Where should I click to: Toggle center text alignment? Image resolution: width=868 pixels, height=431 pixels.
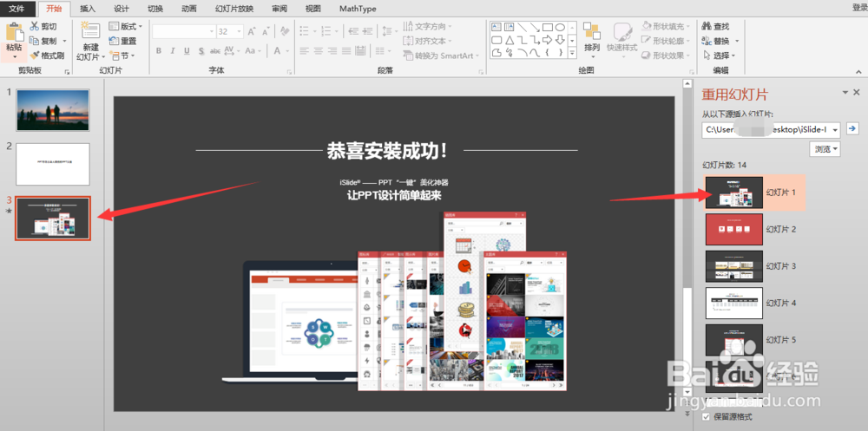click(x=319, y=50)
